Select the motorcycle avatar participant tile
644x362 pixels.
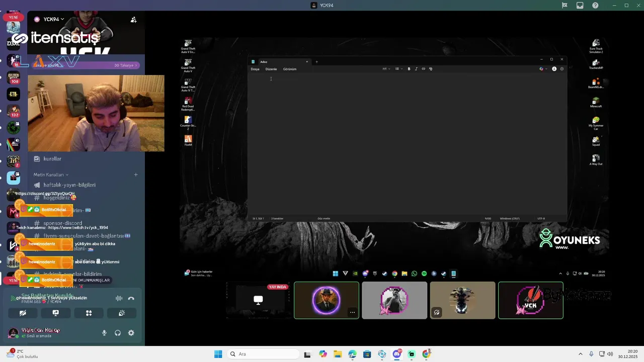click(x=462, y=300)
